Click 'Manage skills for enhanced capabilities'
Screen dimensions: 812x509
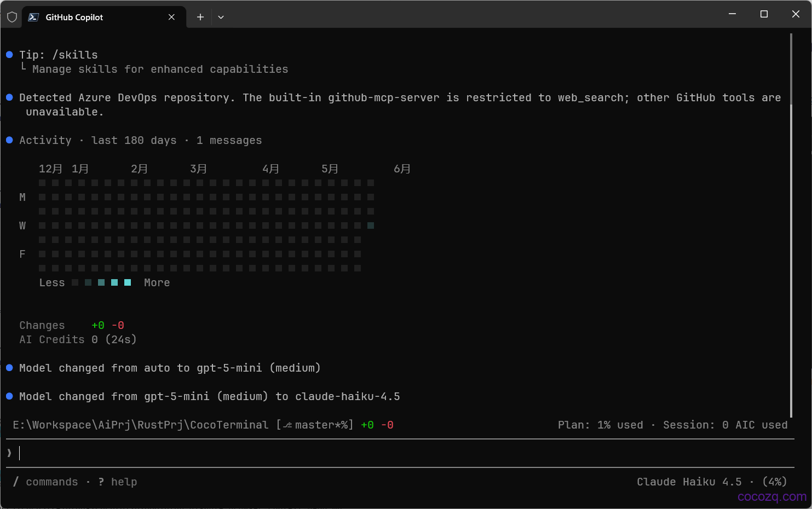[x=160, y=69]
